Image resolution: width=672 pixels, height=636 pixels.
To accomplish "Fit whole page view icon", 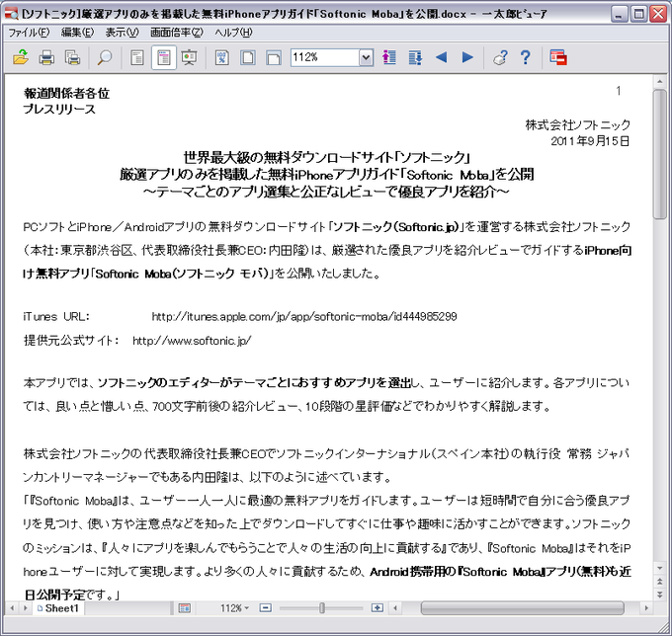I will pyautogui.click(x=248, y=57).
